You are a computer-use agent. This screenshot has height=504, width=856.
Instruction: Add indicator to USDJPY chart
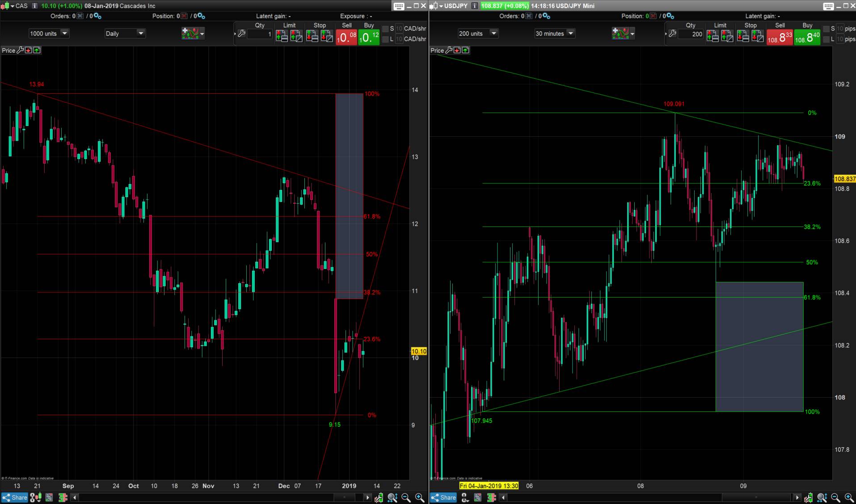620,33
